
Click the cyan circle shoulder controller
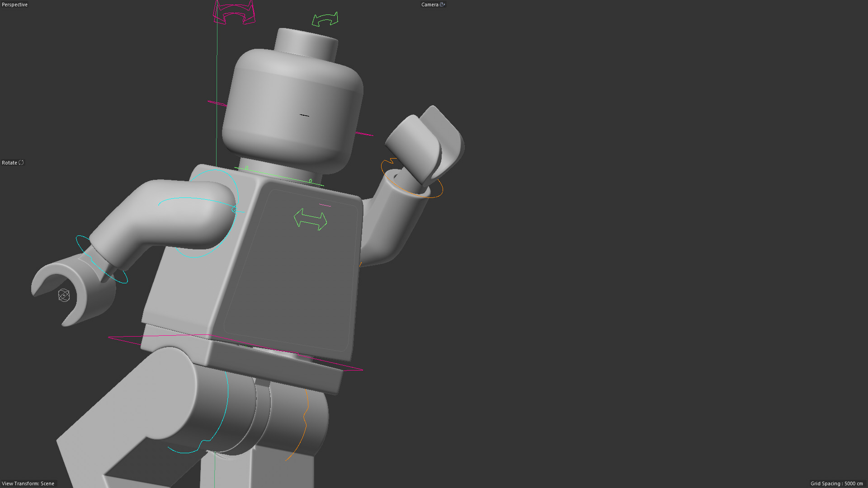click(x=207, y=213)
